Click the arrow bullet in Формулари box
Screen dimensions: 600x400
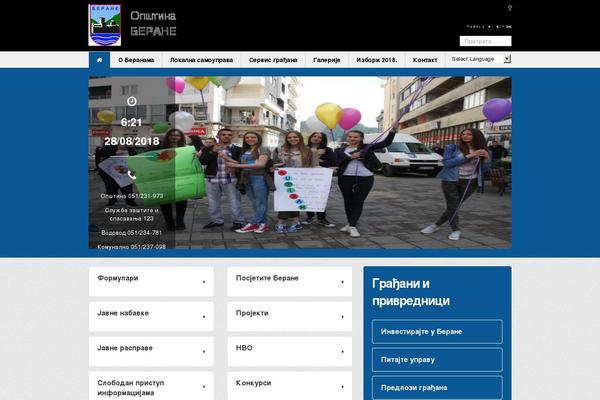pos(204,282)
